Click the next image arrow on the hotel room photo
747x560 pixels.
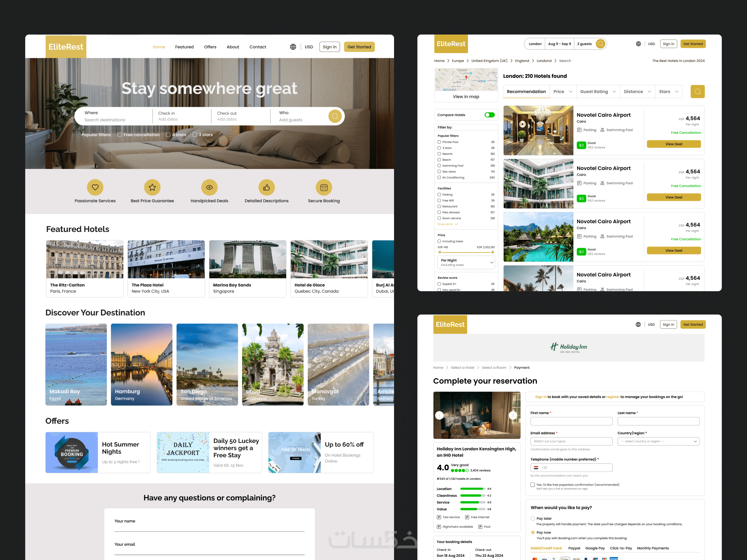click(513, 415)
